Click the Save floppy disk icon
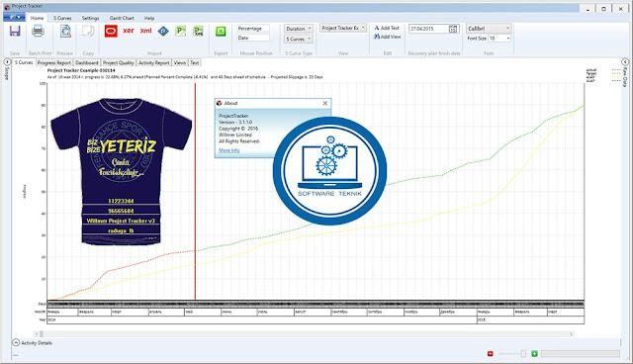The height and width of the screenshot is (364, 633). tap(15, 31)
